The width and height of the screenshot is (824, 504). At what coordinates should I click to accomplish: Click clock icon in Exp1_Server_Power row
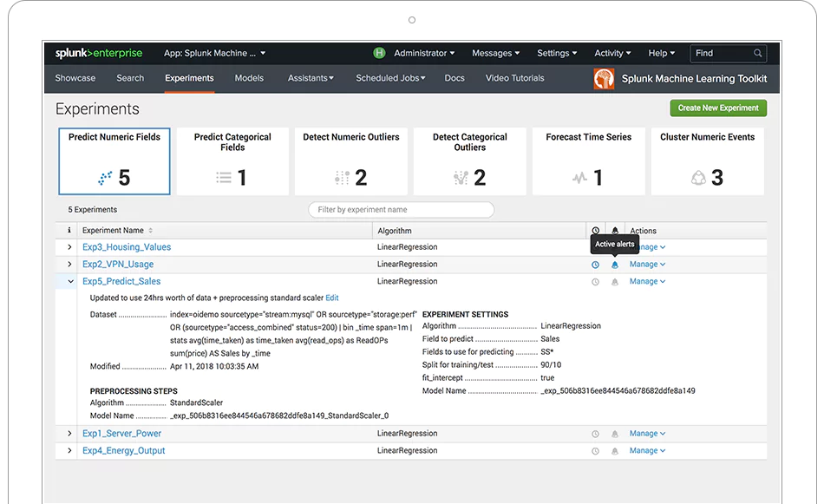[595, 434]
